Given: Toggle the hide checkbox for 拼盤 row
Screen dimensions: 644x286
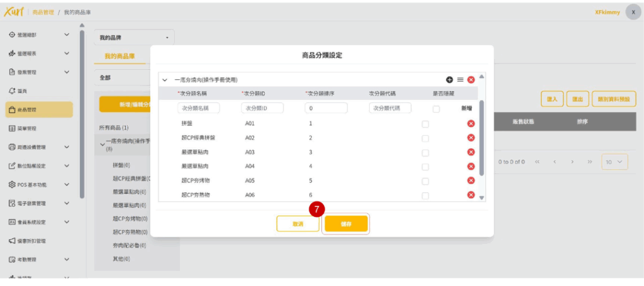Looking at the screenshot, I should click(426, 124).
